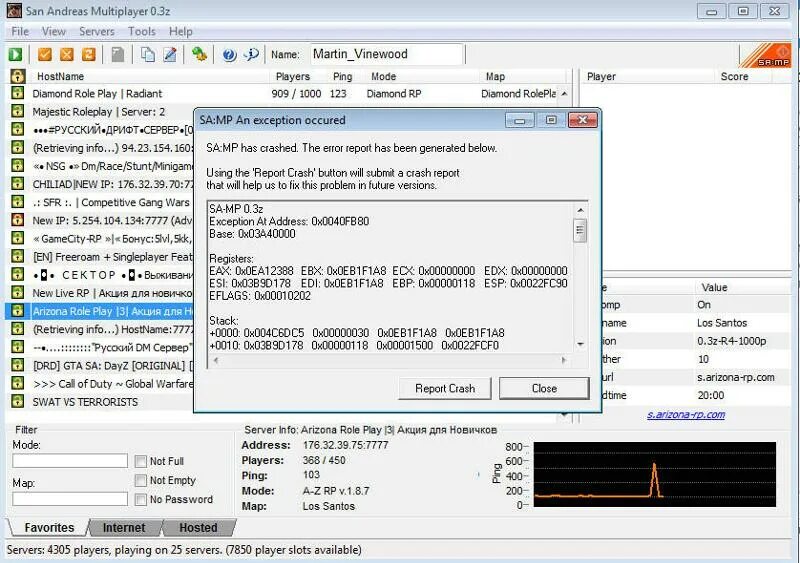Click the Value column header in rules table
Viewport: 800px width, 563px height.
coord(714,287)
